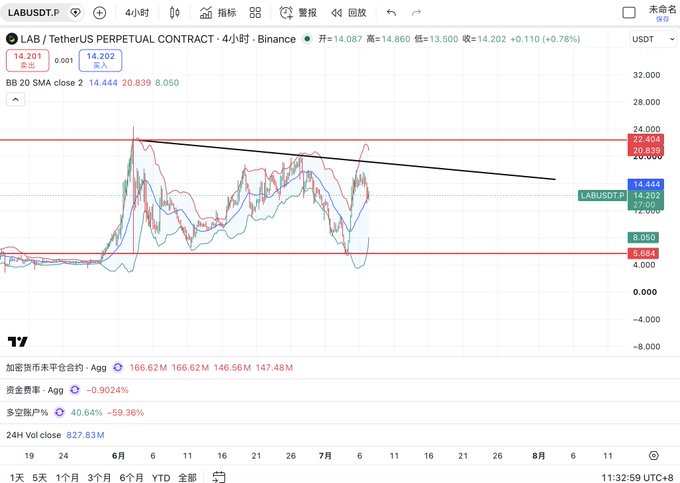Screen dimensions: 680x483
Task: Select the 24H Vol close indicator row
Action: tap(55, 435)
